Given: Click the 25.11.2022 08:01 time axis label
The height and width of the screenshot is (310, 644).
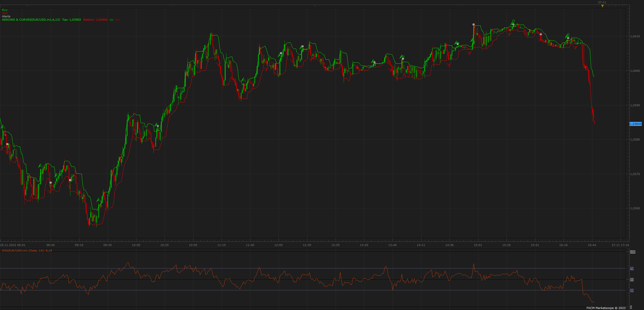Looking at the screenshot, I should coord(13,245).
